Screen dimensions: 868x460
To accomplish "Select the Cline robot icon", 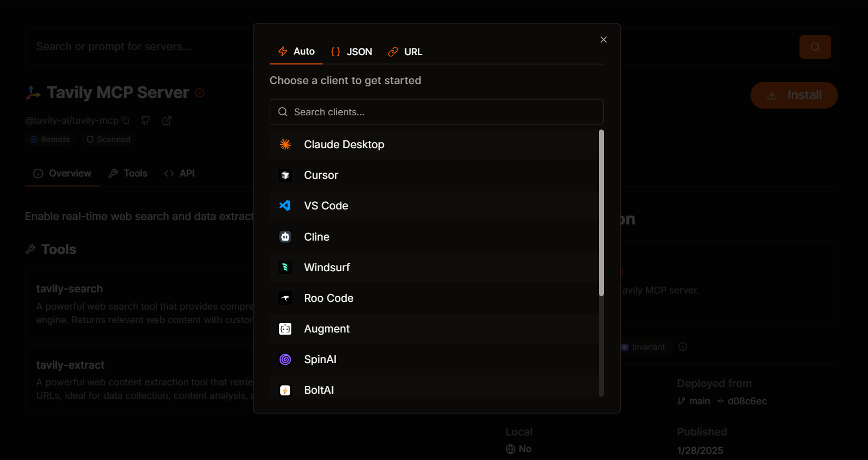I will (x=285, y=237).
